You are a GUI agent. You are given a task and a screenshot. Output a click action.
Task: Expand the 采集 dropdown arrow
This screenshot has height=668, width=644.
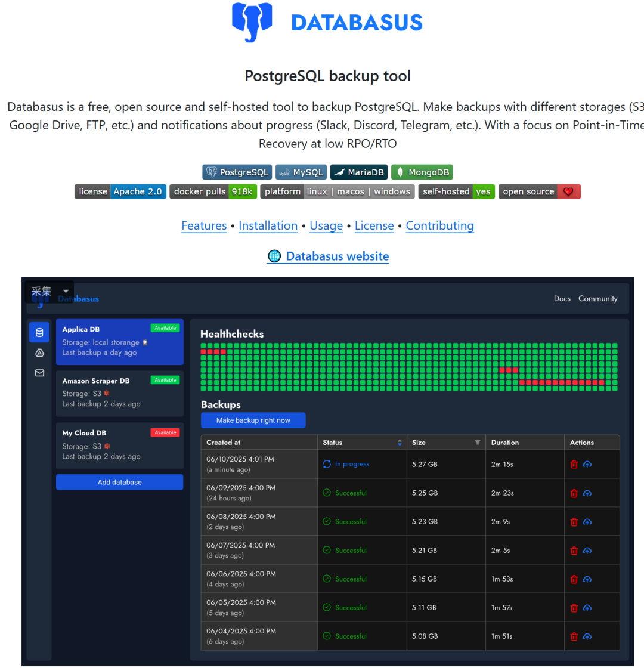click(x=66, y=291)
